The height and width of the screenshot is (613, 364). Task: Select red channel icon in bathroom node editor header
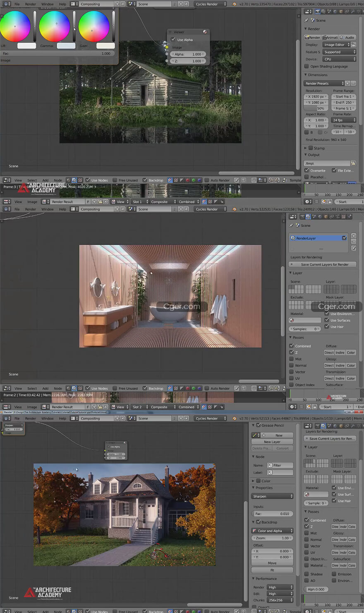pos(187,389)
